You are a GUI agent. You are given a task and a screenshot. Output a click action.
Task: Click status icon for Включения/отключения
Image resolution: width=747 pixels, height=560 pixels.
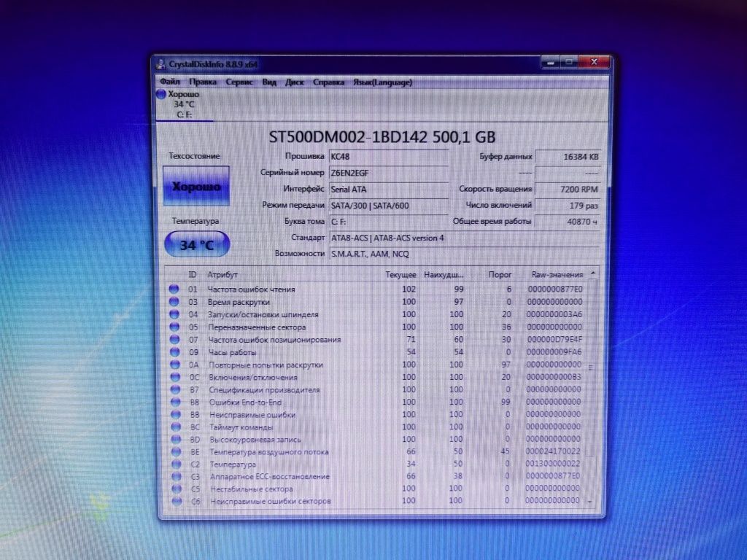[x=175, y=377]
